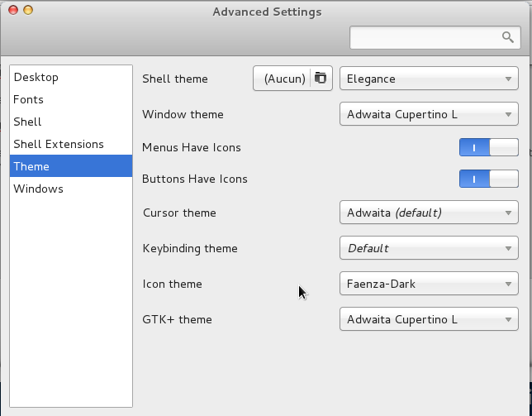Expand the GTK+ theme combo box
Viewport: 532px width, 416px height.
click(x=429, y=319)
